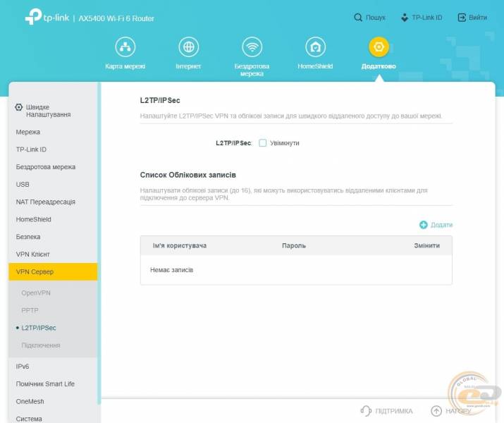Go to NAT Переадресація in sidebar

[46, 202]
